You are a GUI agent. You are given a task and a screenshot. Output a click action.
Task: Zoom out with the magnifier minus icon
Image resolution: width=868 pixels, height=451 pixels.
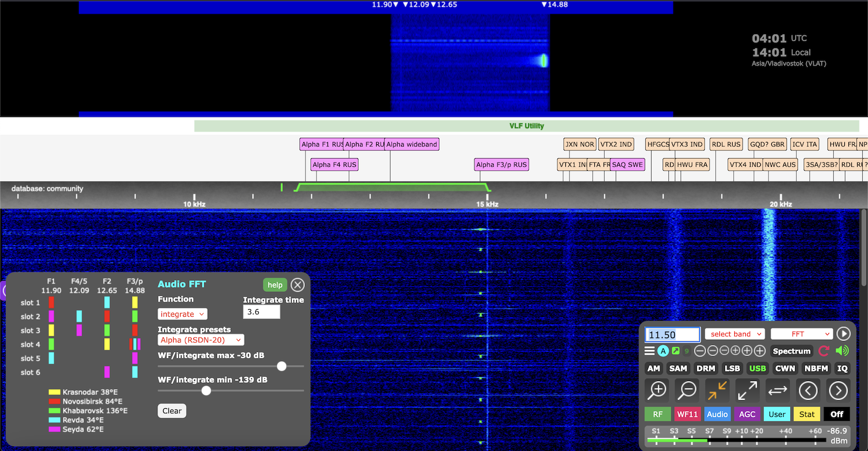tap(687, 390)
